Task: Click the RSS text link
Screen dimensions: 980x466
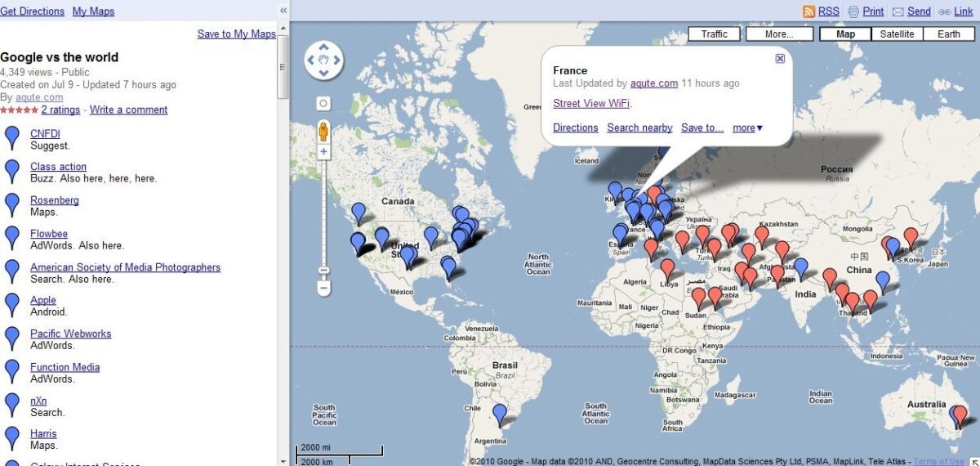Action: [x=828, y=11]
